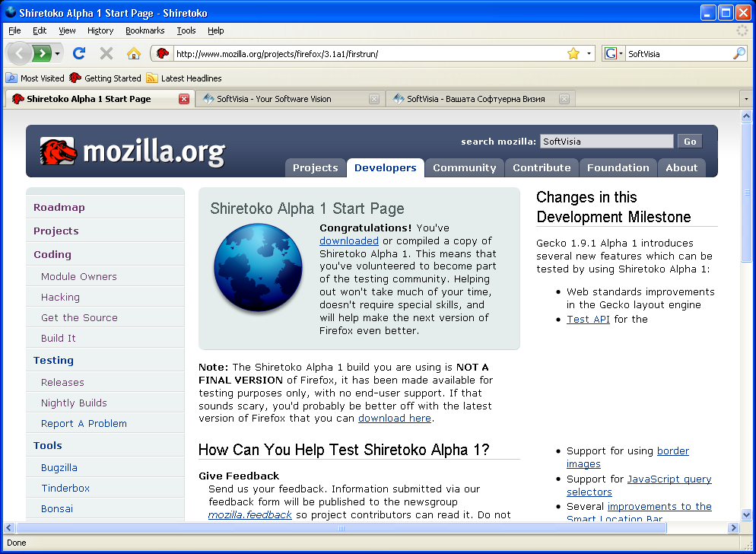The image size is (756, 554).
Task: Close the Shiretoko Alpha 1 Start Page tab
Action: (184, 99)
